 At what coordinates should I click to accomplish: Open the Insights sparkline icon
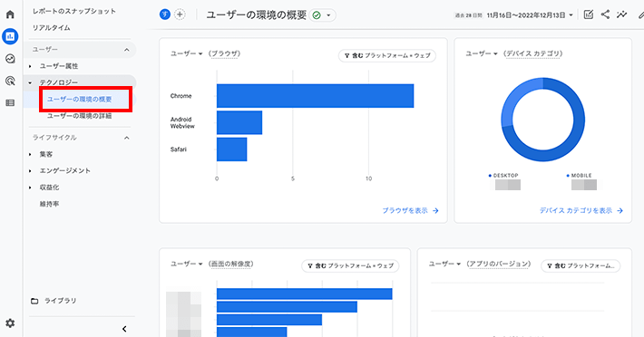pos(622,14)
